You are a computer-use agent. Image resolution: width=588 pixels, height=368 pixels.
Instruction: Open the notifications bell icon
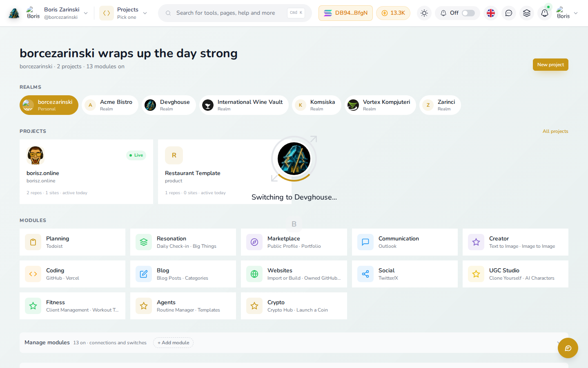[545, 13]
